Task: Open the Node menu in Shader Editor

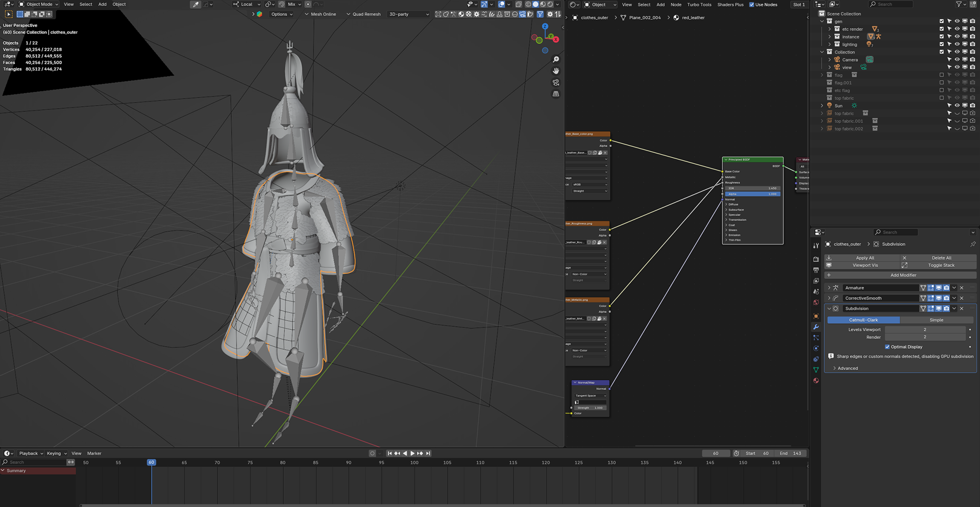Action: coord(676,5)
